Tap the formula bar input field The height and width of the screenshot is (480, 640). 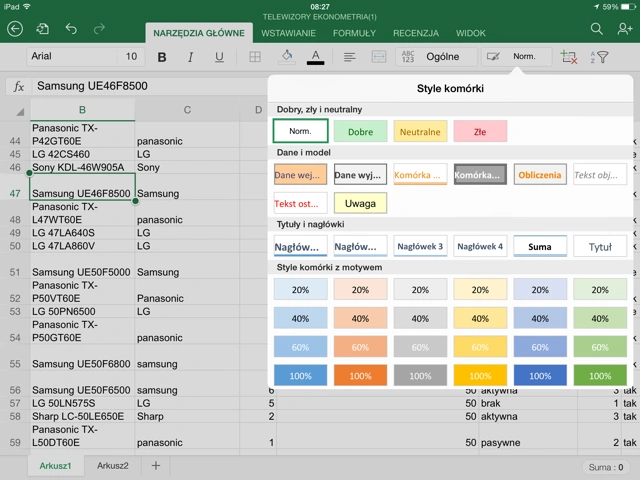click(149, 86)
